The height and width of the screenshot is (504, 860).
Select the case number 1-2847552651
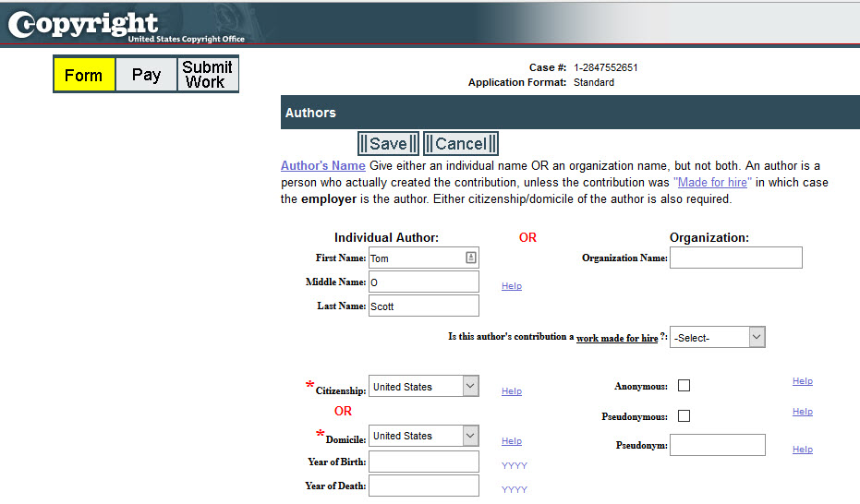tap(606, 67)
